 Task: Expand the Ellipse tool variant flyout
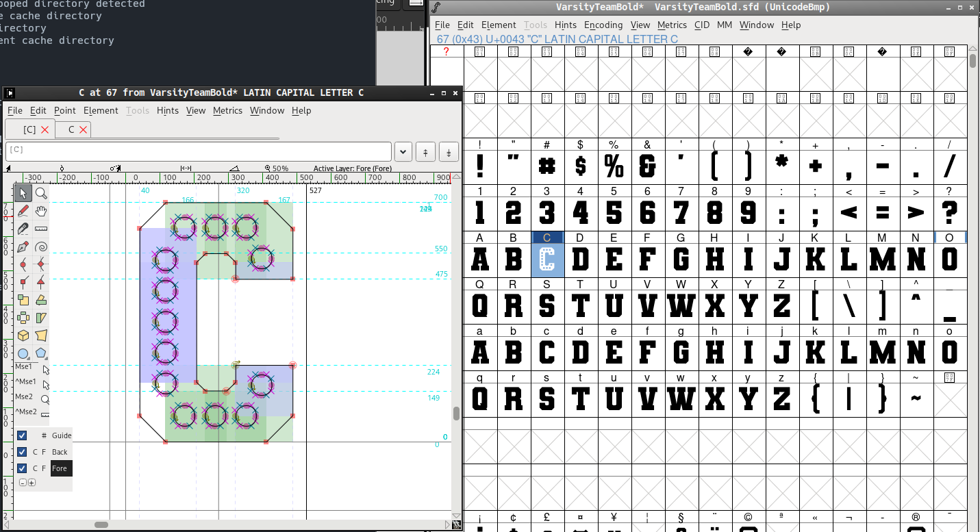click(29, 359)
